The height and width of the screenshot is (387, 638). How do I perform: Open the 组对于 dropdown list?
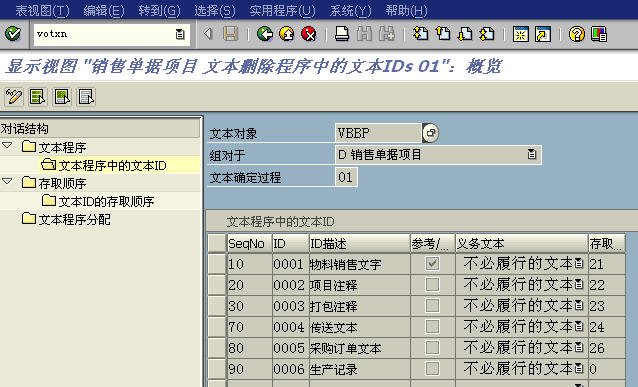tap(531, 154)
